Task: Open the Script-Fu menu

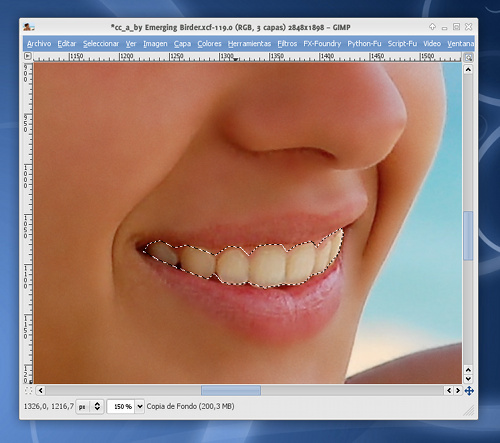Action: click(x=402, y=44)
